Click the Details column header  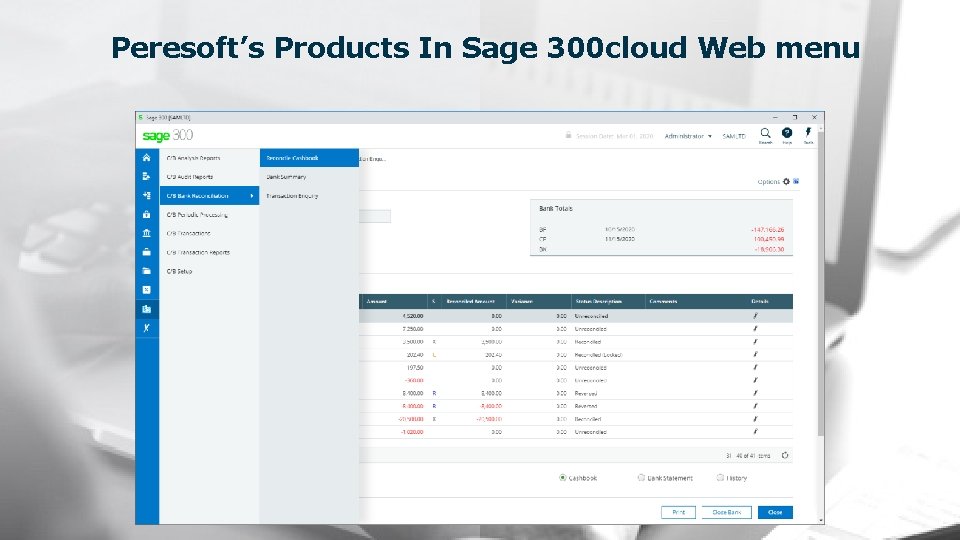[760, 301]
